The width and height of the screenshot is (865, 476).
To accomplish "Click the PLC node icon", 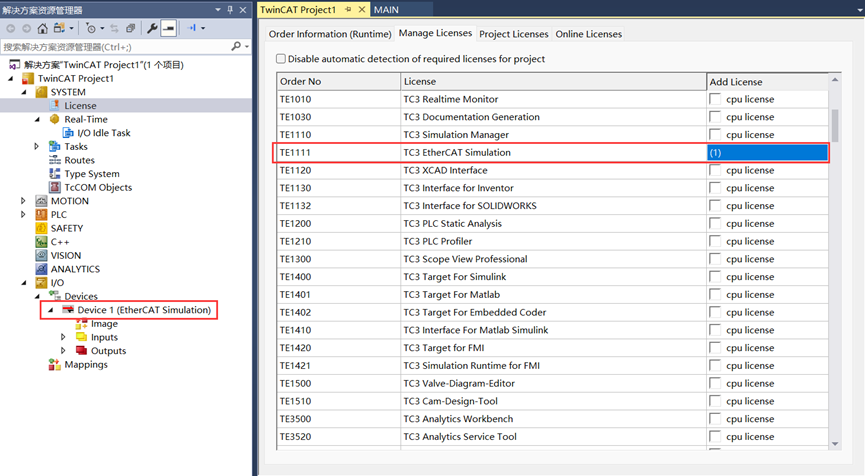I will pyautogui.click(x=41, y=215).
